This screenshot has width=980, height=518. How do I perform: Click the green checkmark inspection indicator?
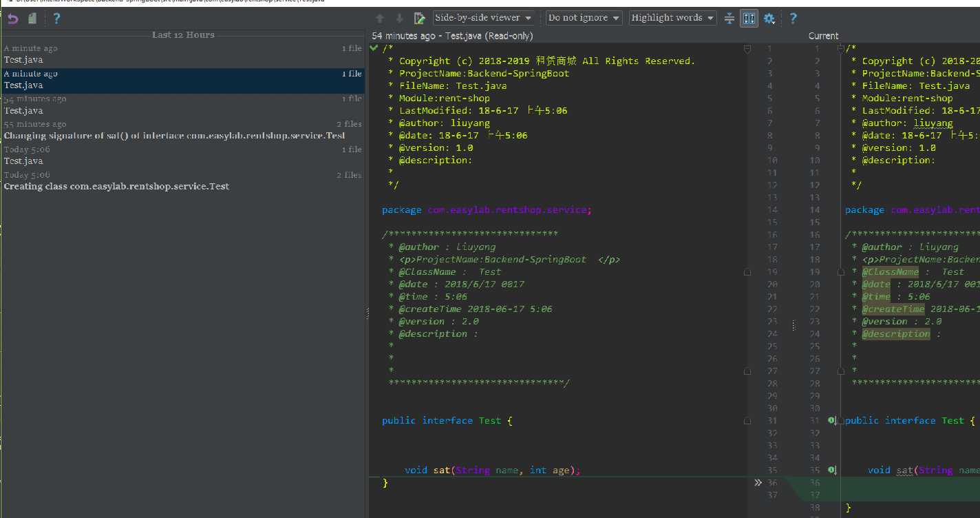click(x=374, y=48)
